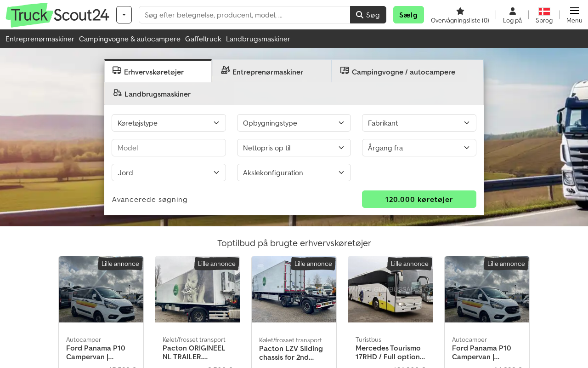Open language selector with Danish flag

(x=544, y=11)
